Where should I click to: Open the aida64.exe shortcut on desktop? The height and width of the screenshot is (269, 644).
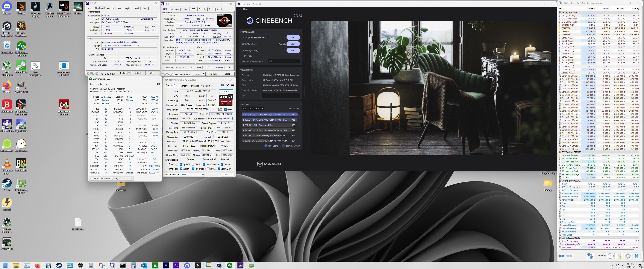point(64,107)
